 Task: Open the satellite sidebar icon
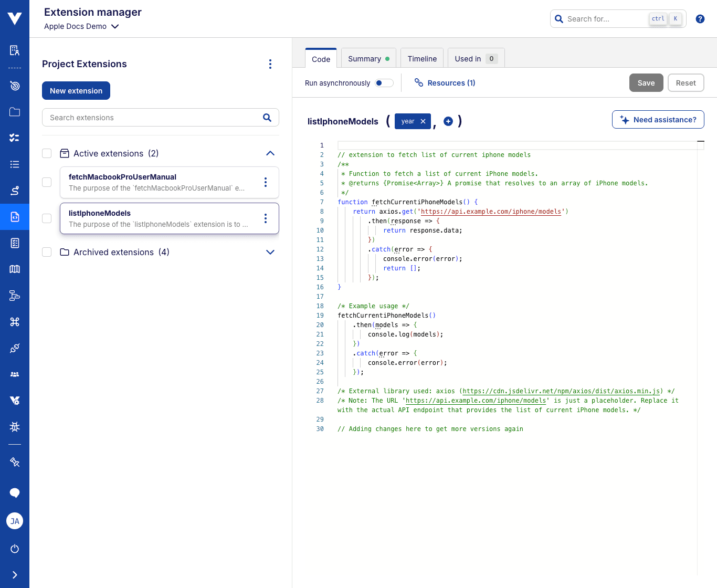point(15,462)
